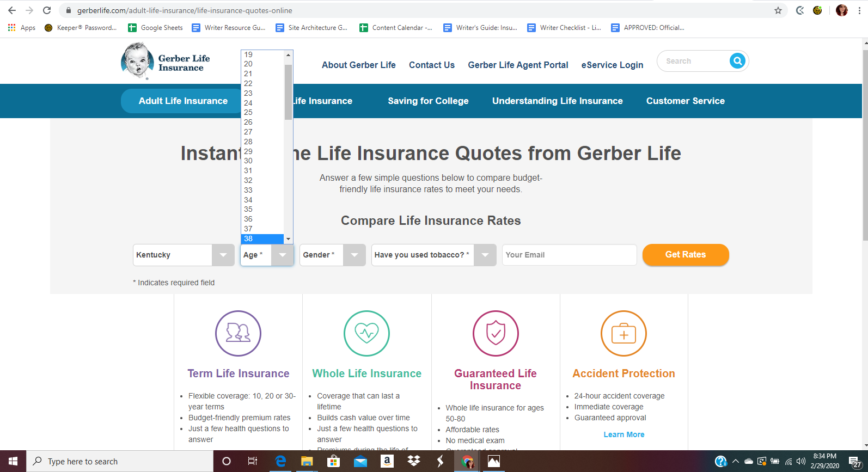The image size is (868, 472).
Task: Open Understanding Life Insurance menu
Action: click(557, 101)
